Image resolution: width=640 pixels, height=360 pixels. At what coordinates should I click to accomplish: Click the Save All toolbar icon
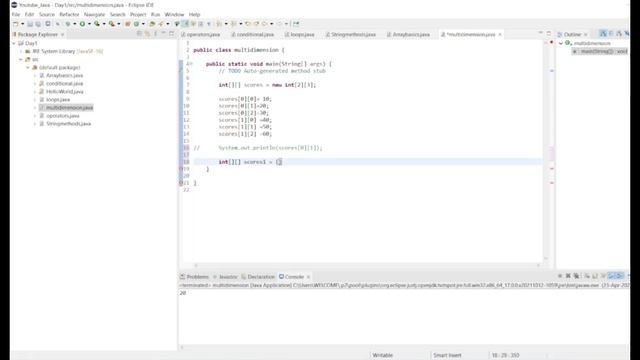38,24
